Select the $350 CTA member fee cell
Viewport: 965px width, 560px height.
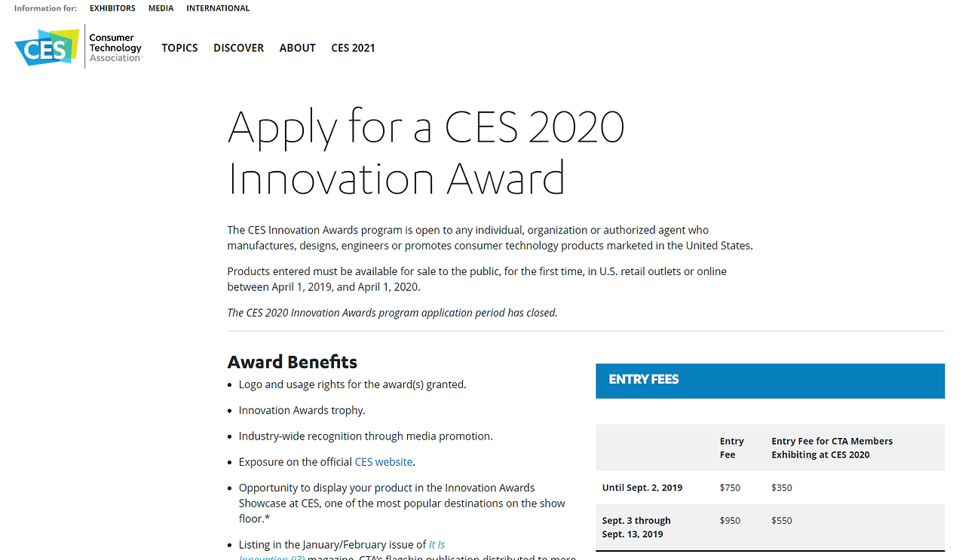point(782,488)
